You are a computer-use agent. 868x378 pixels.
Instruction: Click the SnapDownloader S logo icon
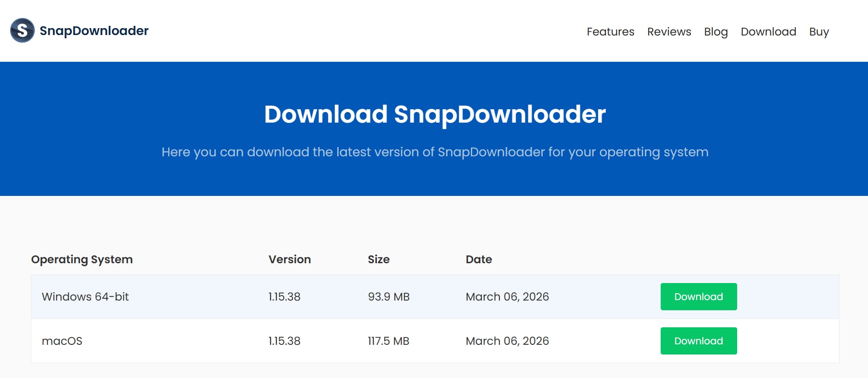coord(22,30)
